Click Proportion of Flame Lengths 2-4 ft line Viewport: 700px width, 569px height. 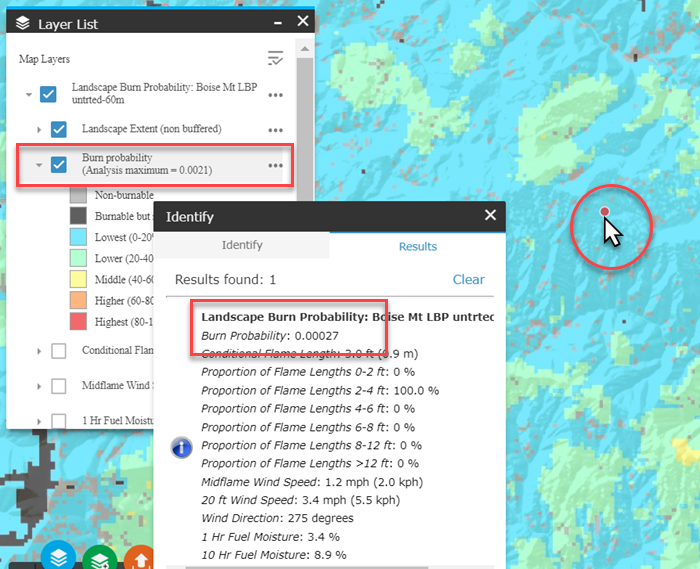pyautogui.click(x=320, y=390)
